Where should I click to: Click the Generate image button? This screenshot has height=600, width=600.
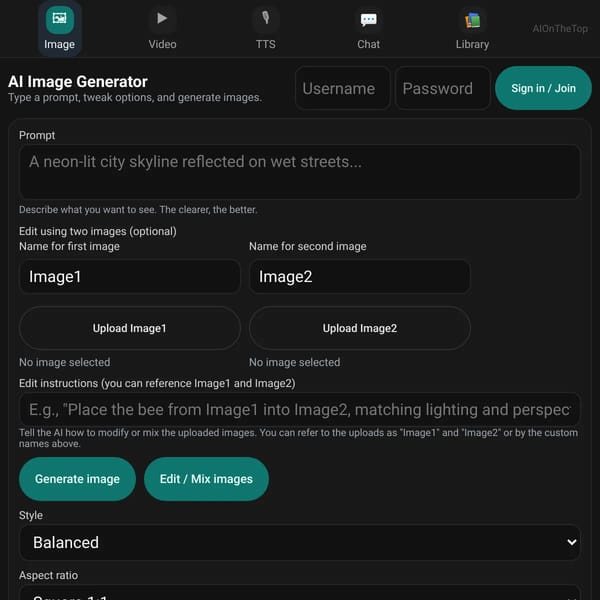(77, 479)
